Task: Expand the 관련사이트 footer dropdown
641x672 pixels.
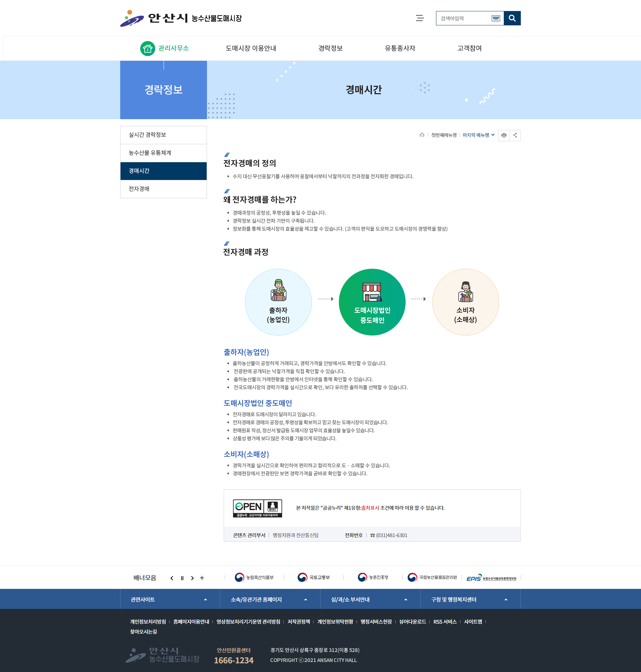Action: click(x=170, y=600)
